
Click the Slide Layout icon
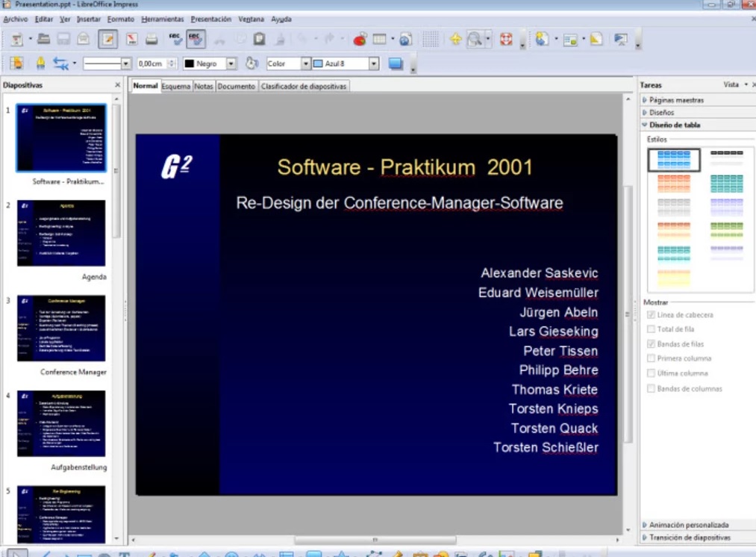(x=570, y=40)
